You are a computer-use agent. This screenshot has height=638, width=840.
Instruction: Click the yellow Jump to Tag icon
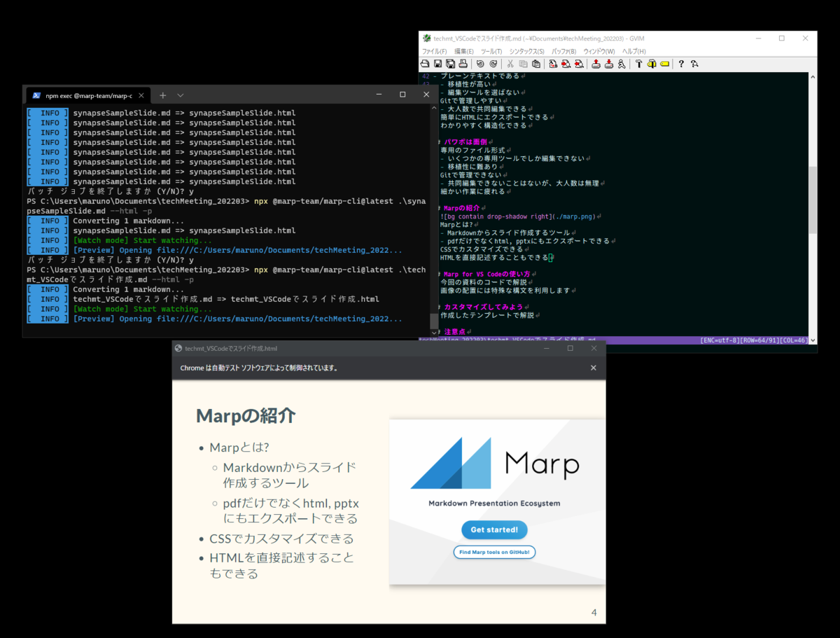click(664, 64)
